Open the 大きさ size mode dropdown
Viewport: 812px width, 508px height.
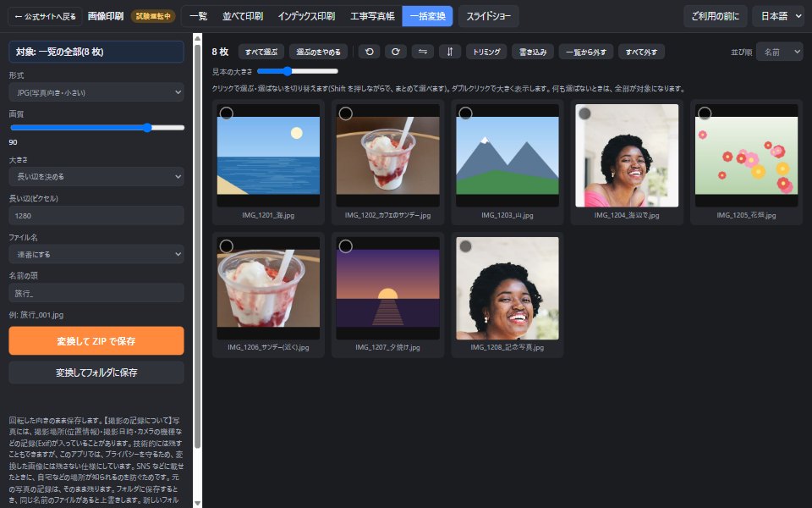click(x=96, y=177)
